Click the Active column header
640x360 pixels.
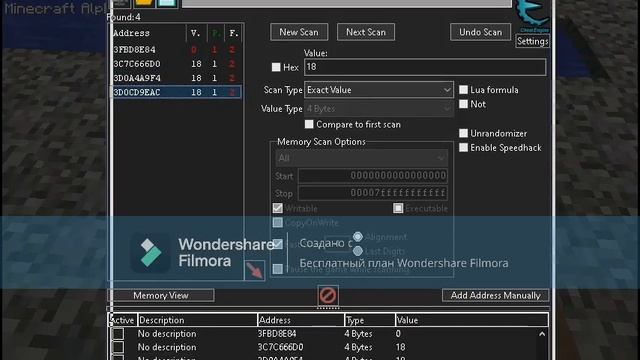[x=123, y=320]
